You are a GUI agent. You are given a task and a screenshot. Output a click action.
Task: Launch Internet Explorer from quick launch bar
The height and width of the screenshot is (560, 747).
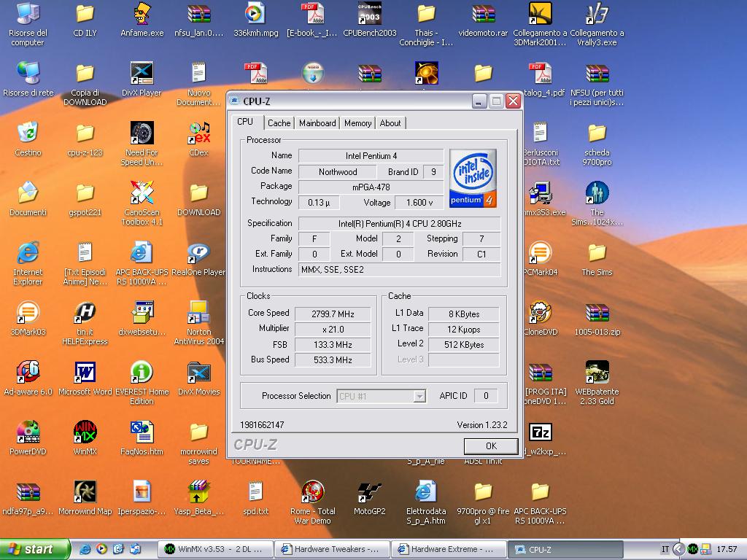point(85,549)
